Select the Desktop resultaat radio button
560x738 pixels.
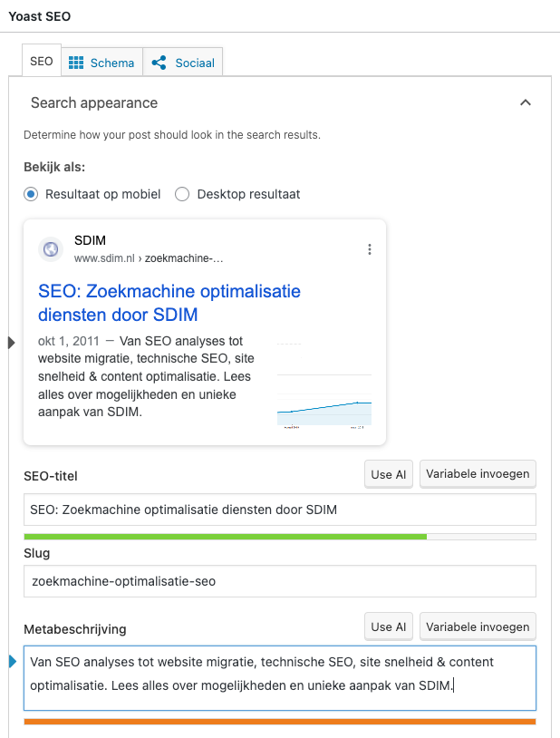(182, 194)
